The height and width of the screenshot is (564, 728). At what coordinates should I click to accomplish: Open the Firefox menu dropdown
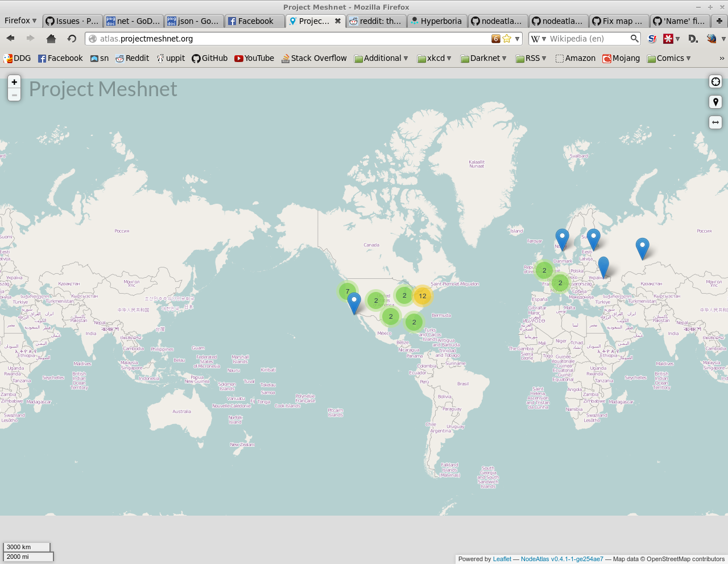(x=20, y=20)
